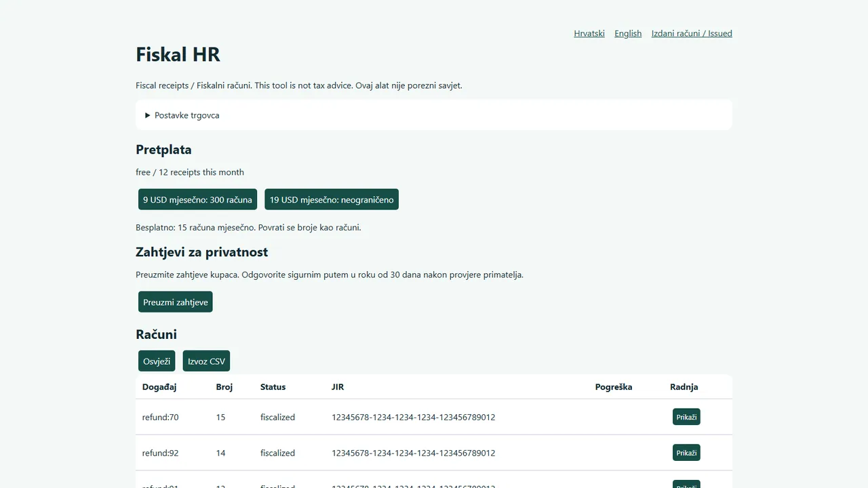
Task: Click the fiscalized status of refund:70
Action: tap(277, 417)
